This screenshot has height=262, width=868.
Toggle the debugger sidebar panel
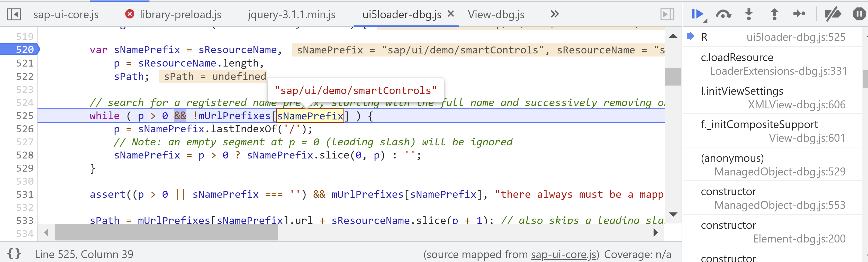click(667, 14)
